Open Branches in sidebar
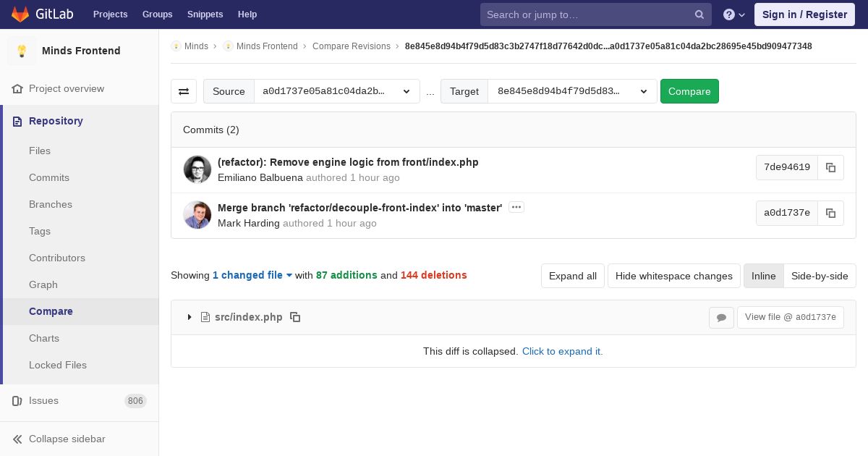Screen dimensions: 868x456 coord(51,204)
